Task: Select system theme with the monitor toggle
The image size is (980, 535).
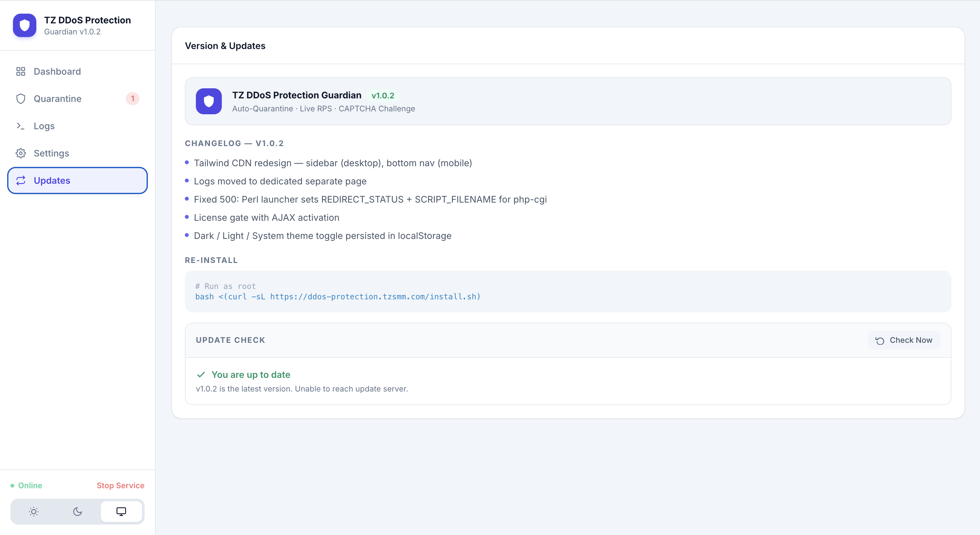Action: [x=121, y=511]
